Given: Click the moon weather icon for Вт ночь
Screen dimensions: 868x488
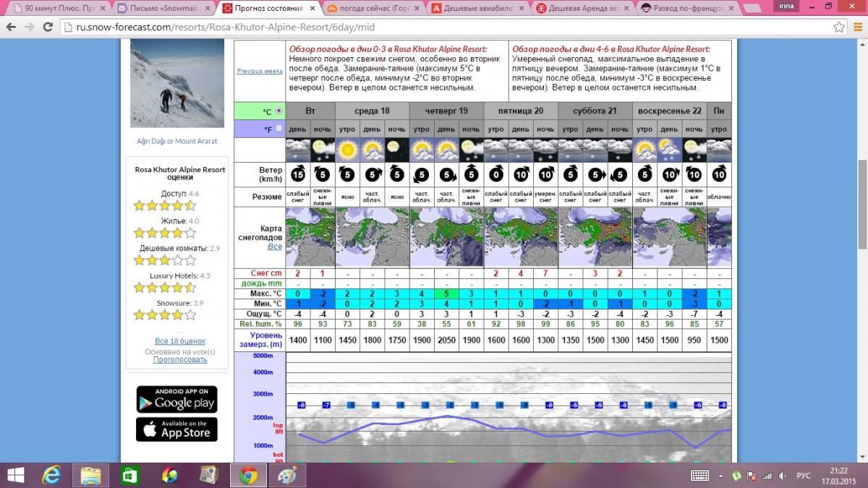Looking at the screenshot, I should click(x=323, y=150).
